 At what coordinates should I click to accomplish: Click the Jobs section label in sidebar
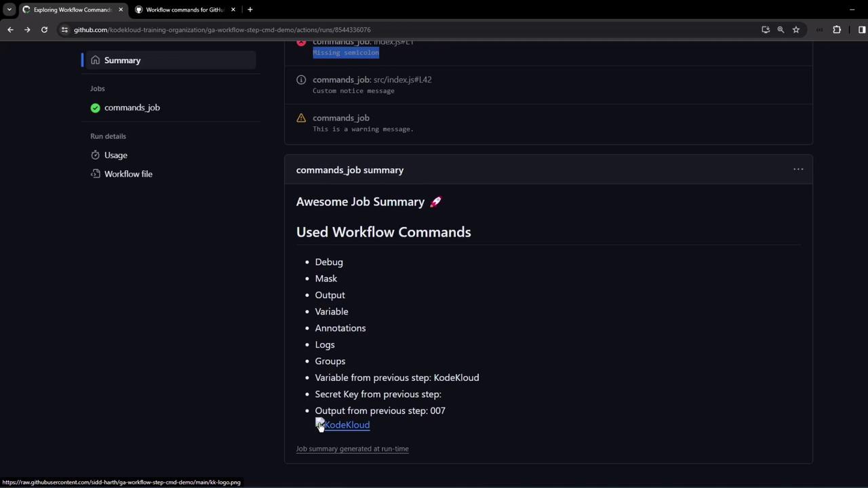tap(98, 89)
